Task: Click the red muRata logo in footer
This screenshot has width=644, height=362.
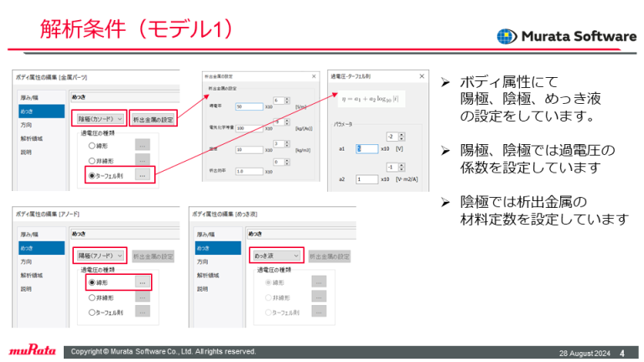Action: [31, 351]
